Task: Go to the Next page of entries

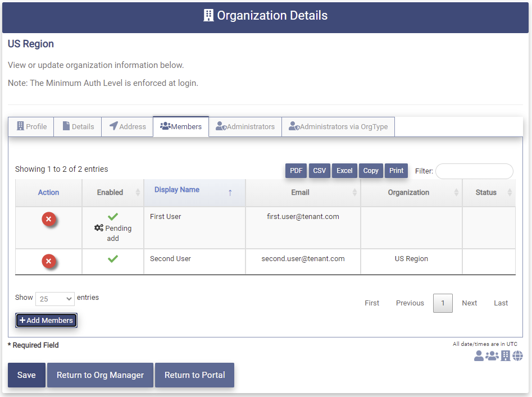Action: (469, 303)
